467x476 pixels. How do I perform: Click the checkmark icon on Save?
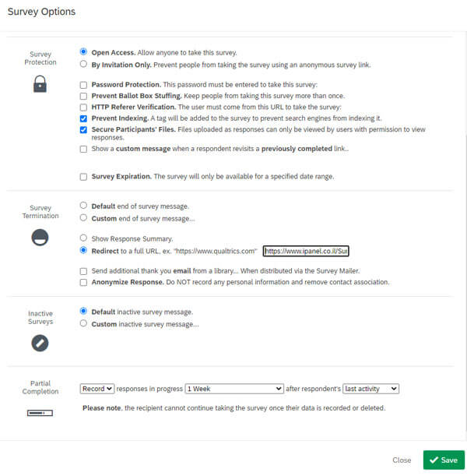tap(434, 460)
